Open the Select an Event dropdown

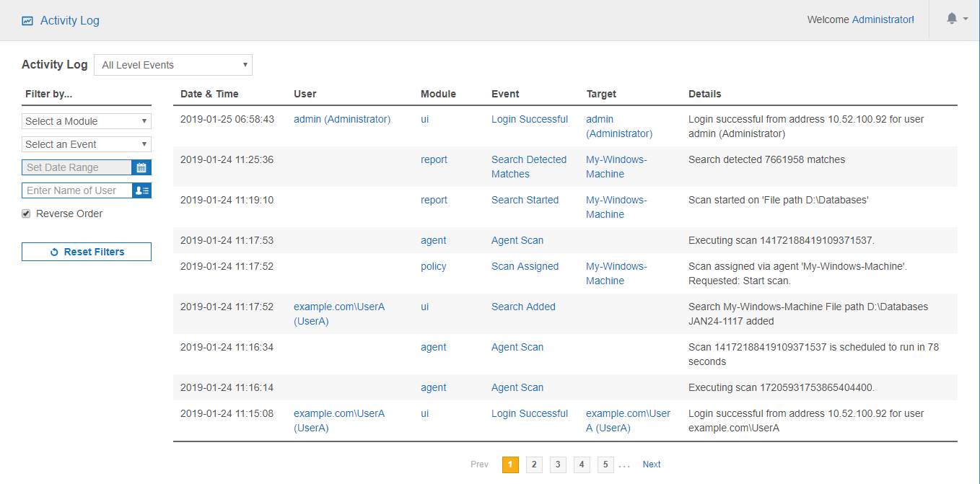[87, 144]
